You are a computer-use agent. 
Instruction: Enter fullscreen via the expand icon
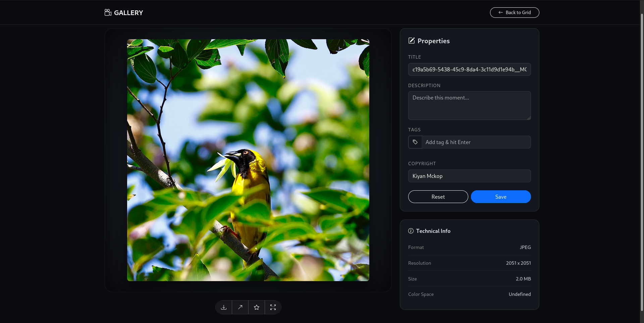(273, 307)
